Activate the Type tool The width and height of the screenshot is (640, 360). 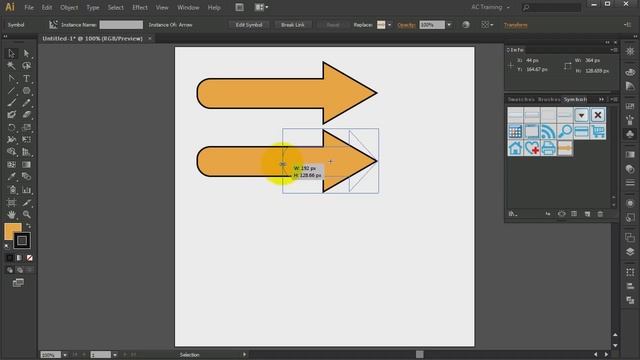tap(27, 78)
